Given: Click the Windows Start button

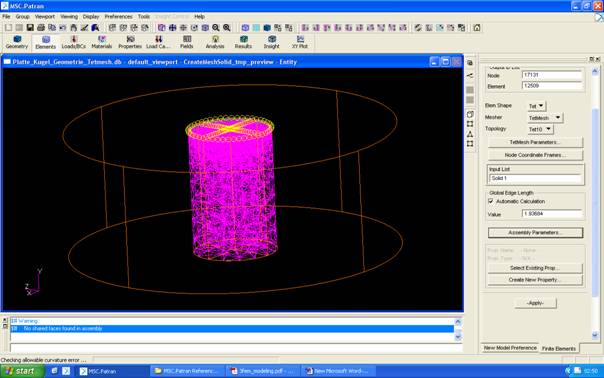Looking at the screenshot, I should (x=22, y=371).
